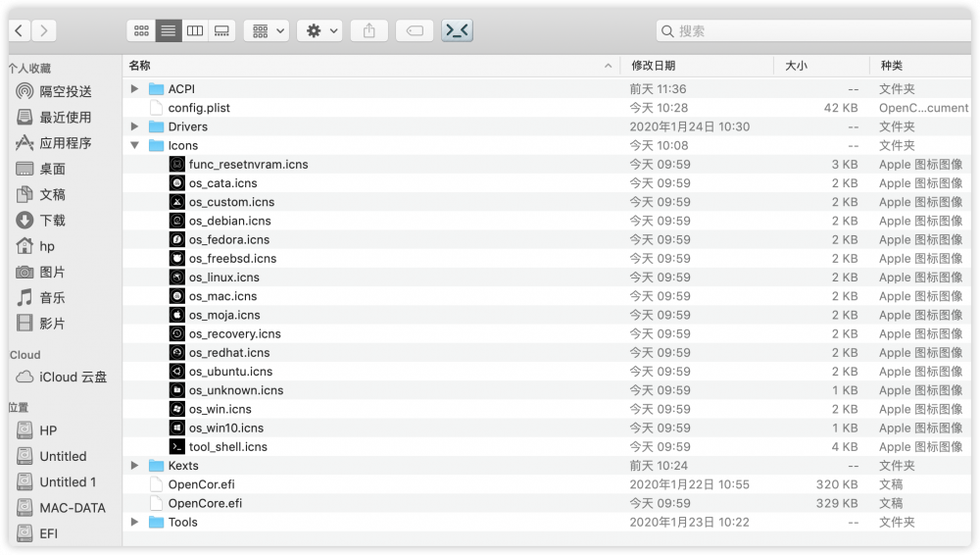Open 文稿 in the sidebar
This screenshot has width=980, height=555.
point(41,194)
